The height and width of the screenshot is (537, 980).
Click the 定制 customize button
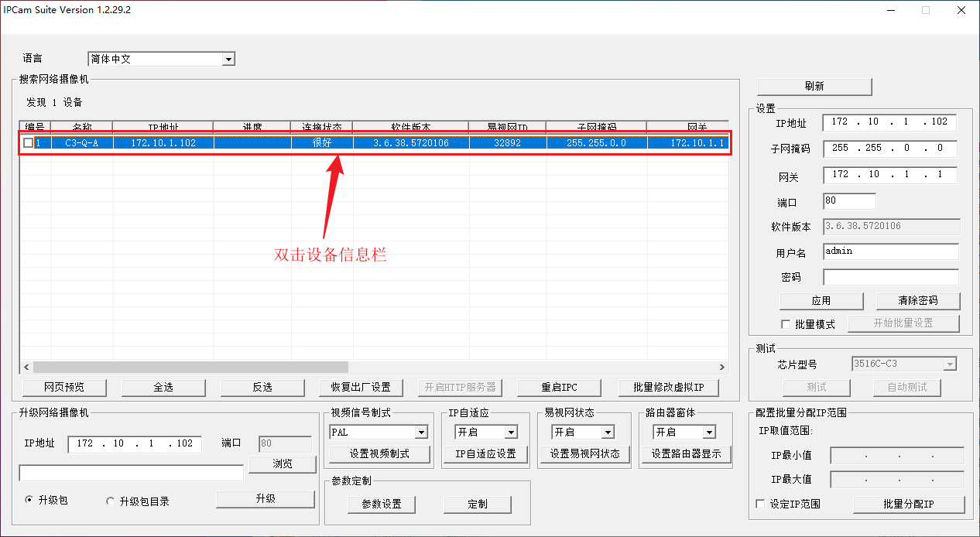(x=478, y=505)
